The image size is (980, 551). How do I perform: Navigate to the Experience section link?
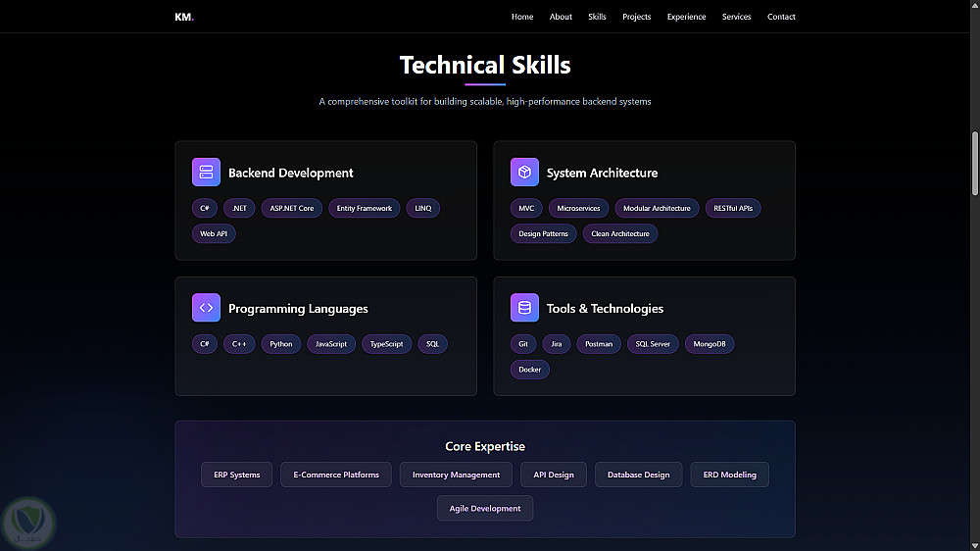point(686,17)
